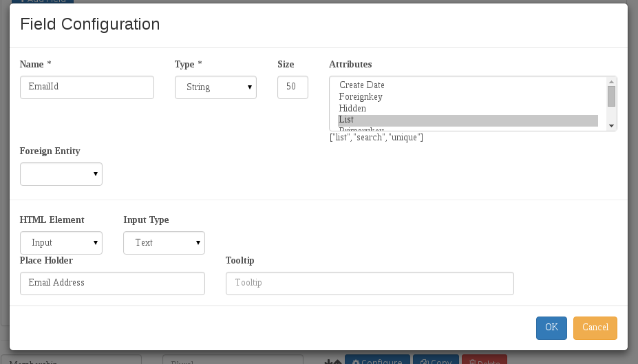The height and width of the screenshot is (364, 638).
Task: Click the Size field showing 50
Action: pyautogui.click(x=293, y=87)
